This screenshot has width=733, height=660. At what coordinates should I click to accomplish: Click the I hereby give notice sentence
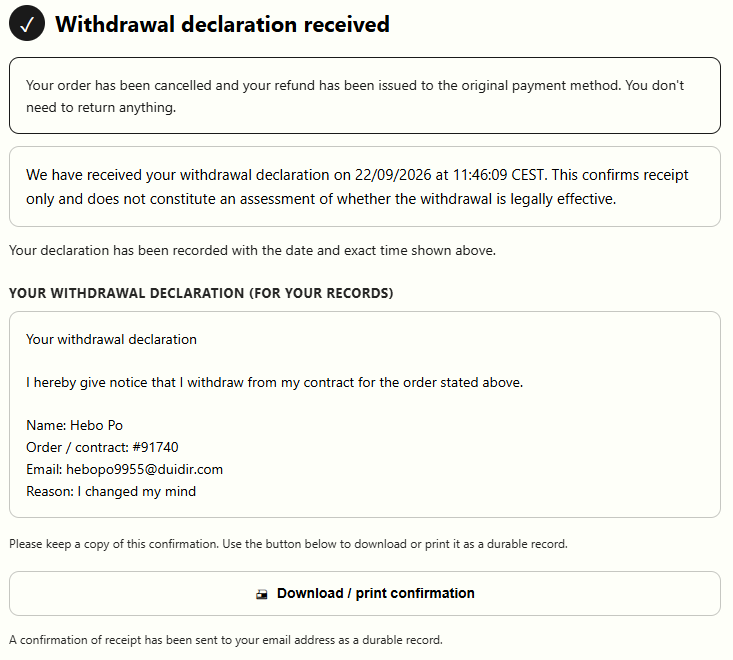(x=274, y=382)
